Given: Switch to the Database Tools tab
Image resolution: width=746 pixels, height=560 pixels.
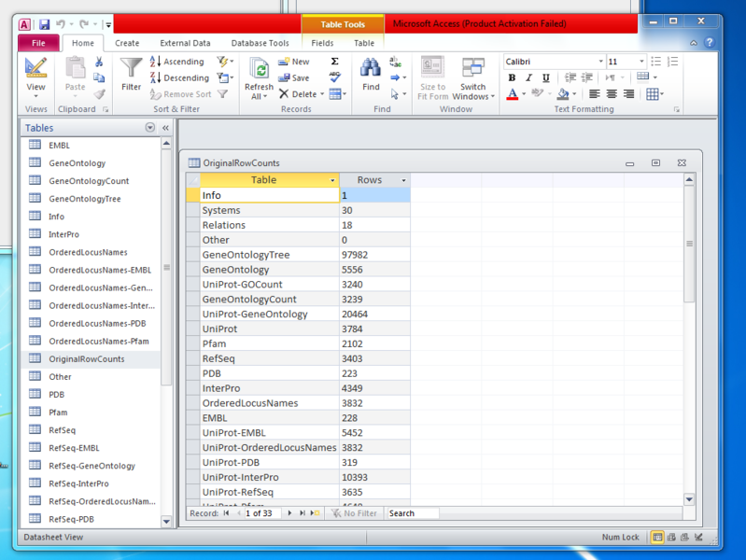Looking at the screenshot, I should pos(260,43).
